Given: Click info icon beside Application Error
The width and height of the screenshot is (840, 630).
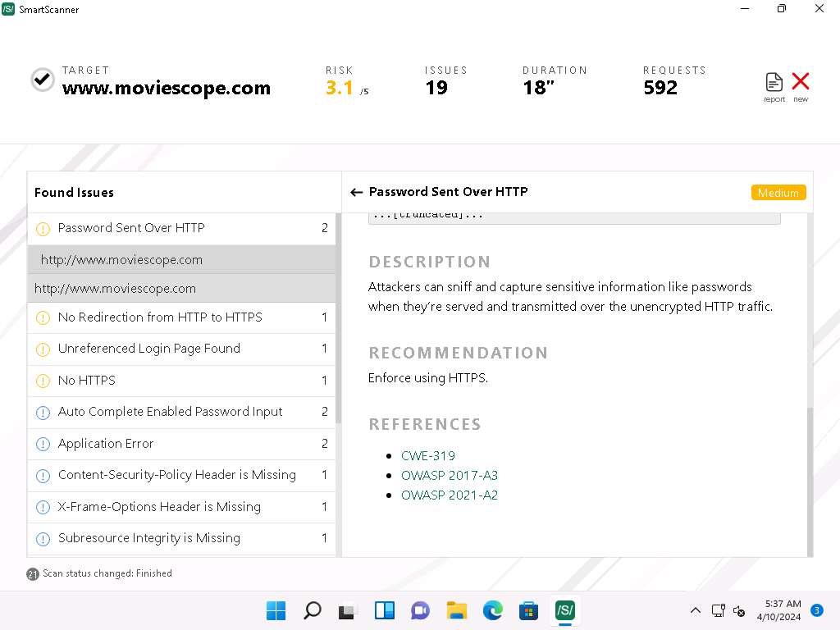Looking at the screenshot, I should tap(43, 445).
